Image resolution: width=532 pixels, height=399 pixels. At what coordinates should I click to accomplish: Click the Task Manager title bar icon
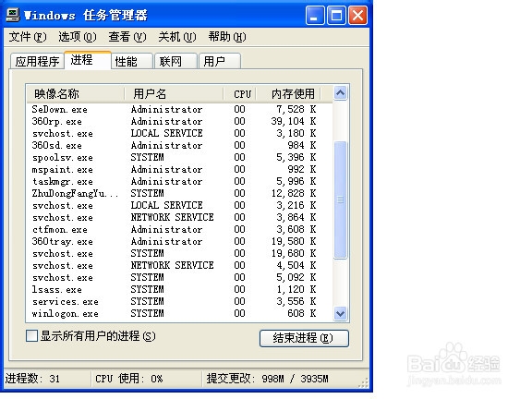click(13, 15)
